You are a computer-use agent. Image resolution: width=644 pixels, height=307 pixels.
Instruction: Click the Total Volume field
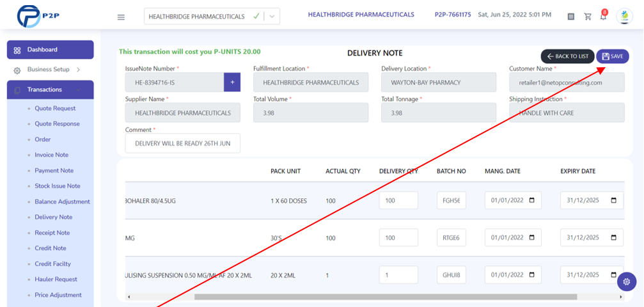tap(311, 113)
